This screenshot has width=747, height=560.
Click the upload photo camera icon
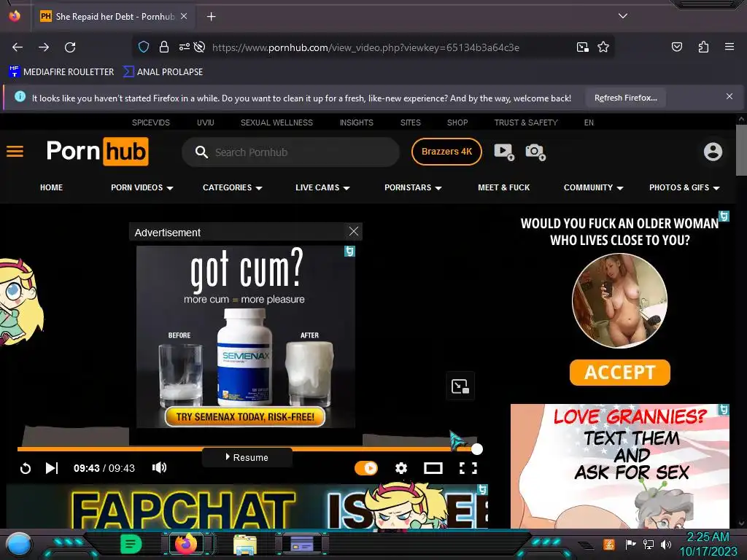click(535, 152)
